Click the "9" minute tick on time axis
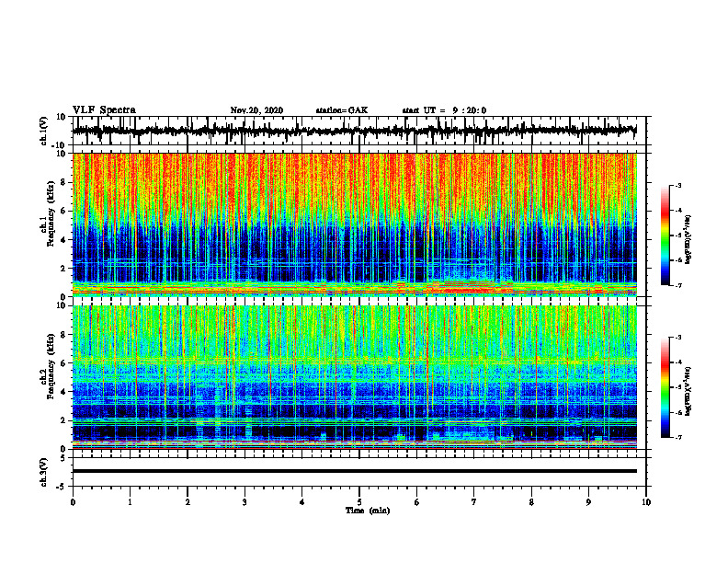 point(588,502)
